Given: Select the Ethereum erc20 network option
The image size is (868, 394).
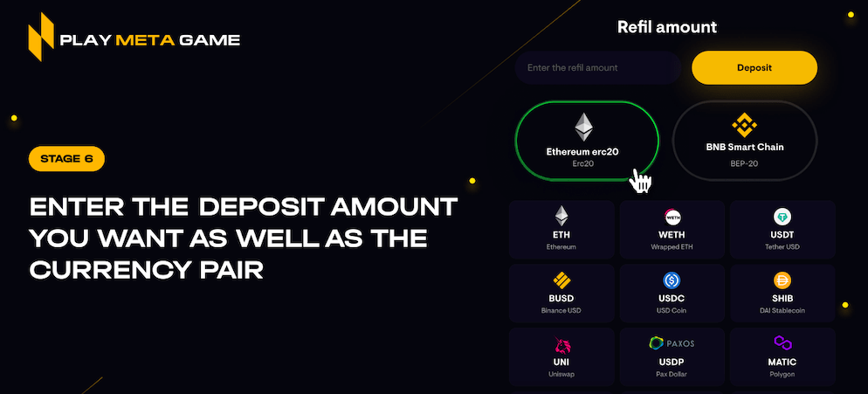Looking at the screenshot, I should pos(587,141).
